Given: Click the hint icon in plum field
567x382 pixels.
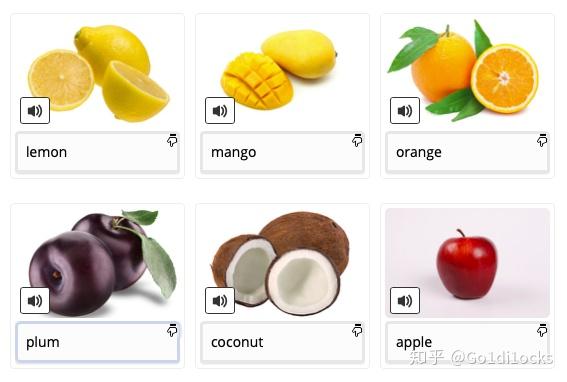Looking at the screenshot, I should [172, 330].
